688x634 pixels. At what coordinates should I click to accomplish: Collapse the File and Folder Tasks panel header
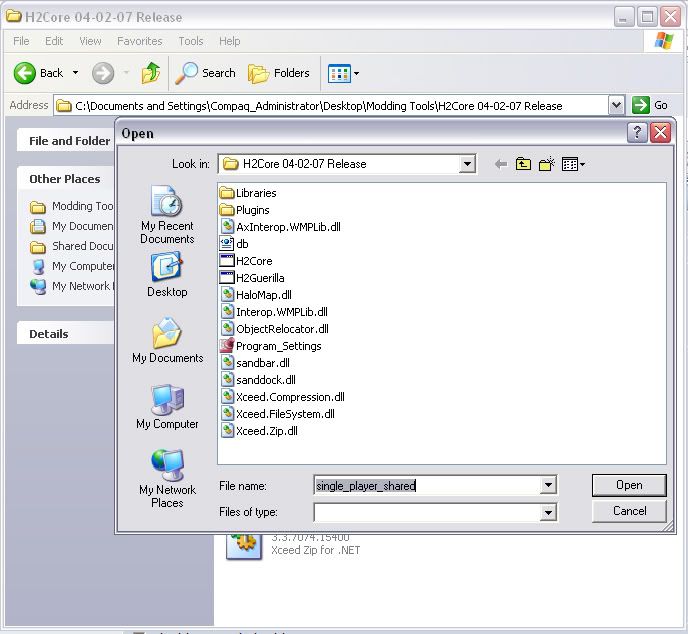[66, 141]
